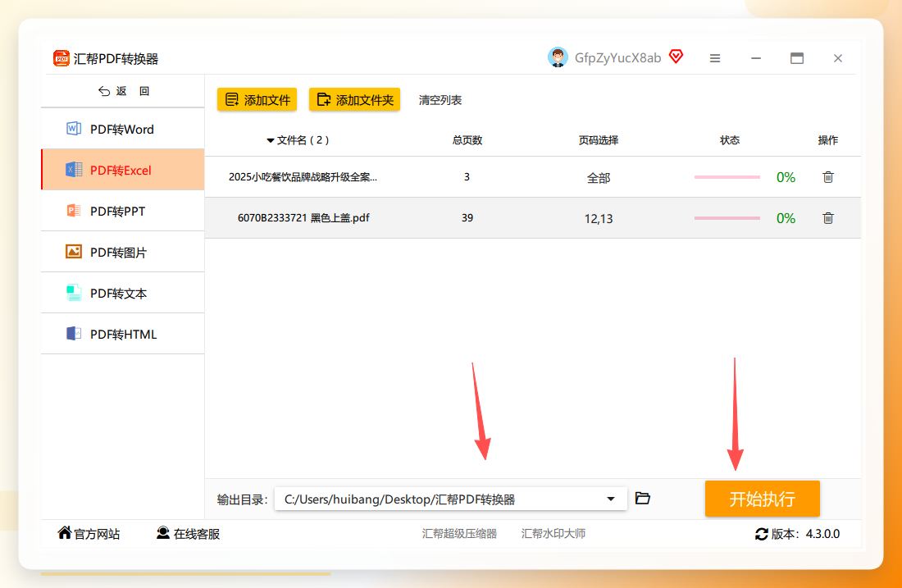Viewport: 902px width, 588px height.
Task: Switch to PDF转文本 mode
Action: [123, 293]
